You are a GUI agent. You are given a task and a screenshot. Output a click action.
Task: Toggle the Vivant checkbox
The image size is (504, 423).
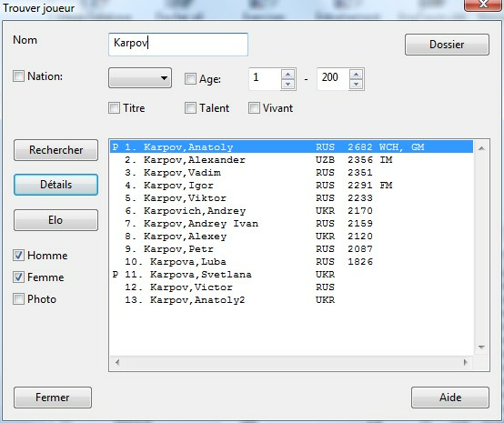[254, 108]
